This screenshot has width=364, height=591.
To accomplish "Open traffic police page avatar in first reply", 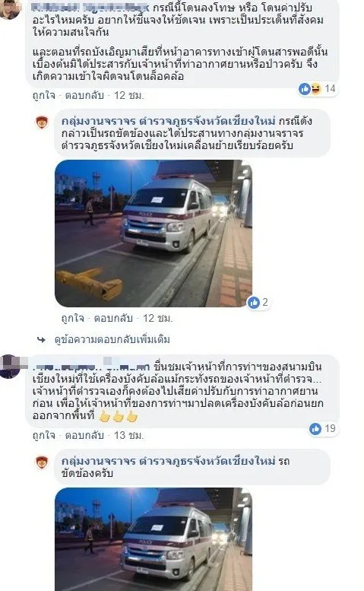I will click(x=42, y=123).
